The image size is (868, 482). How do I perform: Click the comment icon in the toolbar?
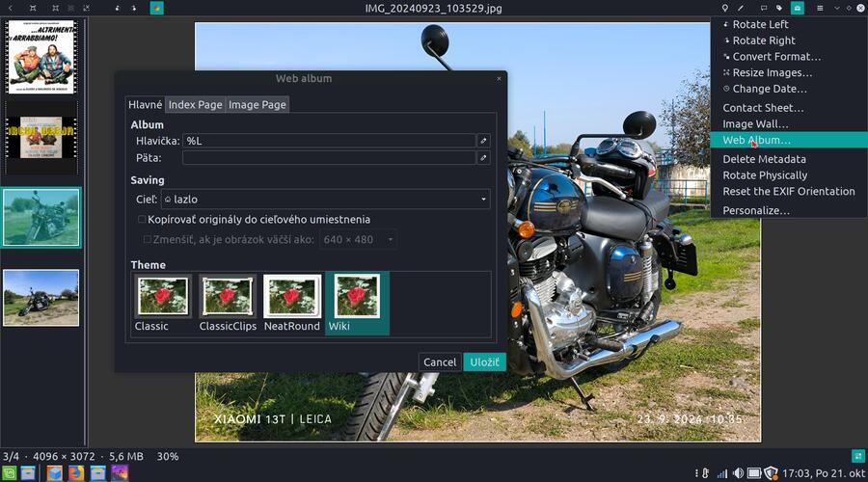(x=763, y=8)
